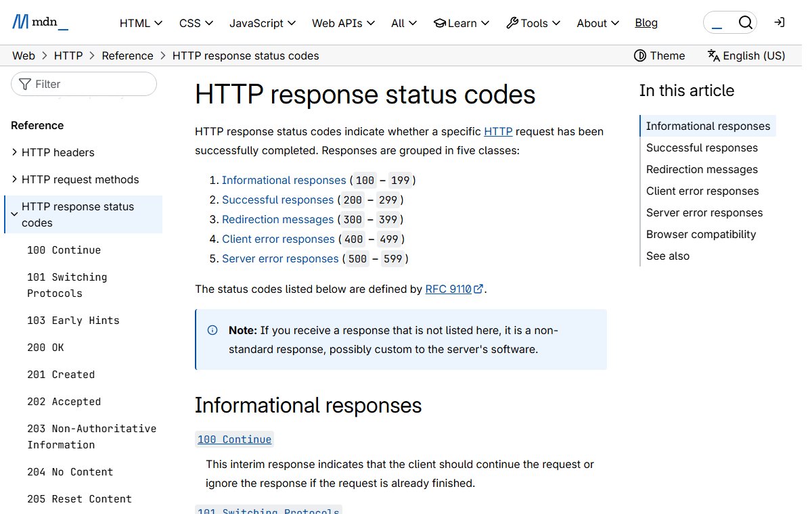Open 100 Continue in the sidebar
This screenshot has width=812, height=514.
64,250
